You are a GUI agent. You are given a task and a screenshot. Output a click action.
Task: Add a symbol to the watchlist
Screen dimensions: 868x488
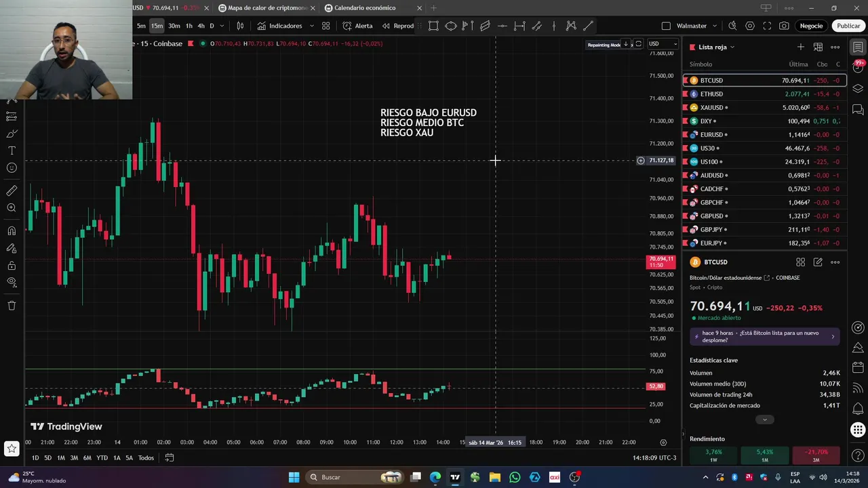click(x=801, y=47)
